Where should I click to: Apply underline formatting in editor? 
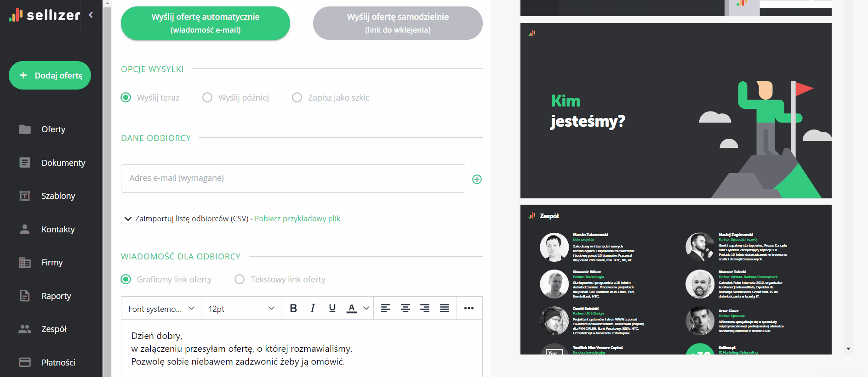pyautogui.click(x=332, y=309)
